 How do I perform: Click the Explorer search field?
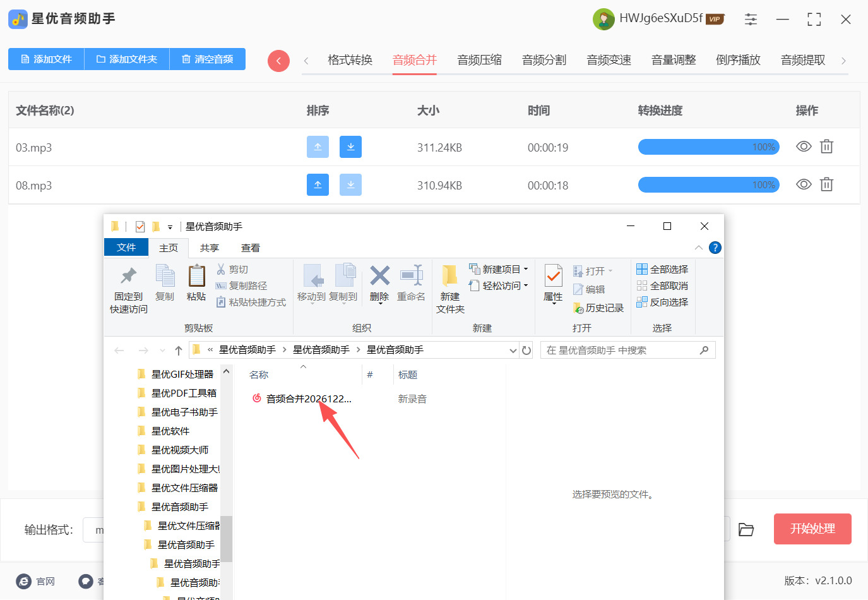click(x=627, y=351)
